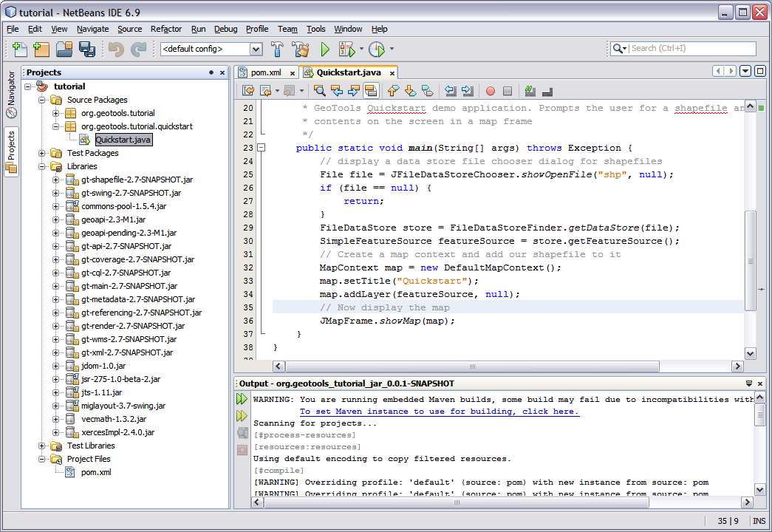This screenshot has width=772, height=532.
Task: Click the New Project toolbar icon
Action: (x=41, y=49)
